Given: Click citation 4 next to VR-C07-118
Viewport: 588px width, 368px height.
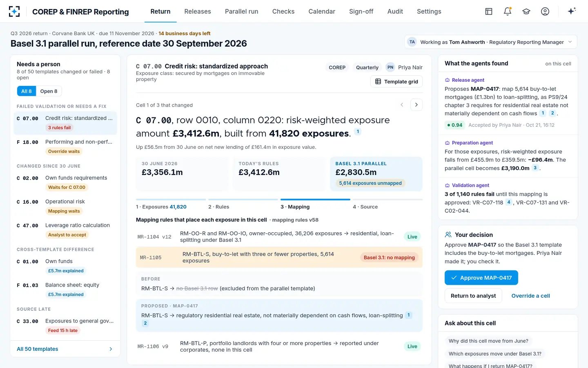Looking at the screenshot, I should pos(509,202).
